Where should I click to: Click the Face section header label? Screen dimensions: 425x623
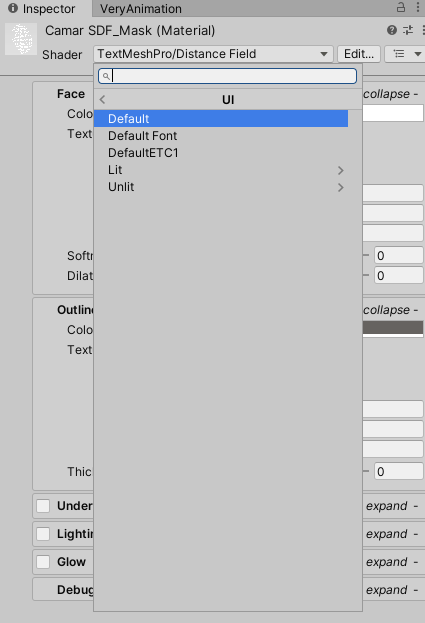71,94
